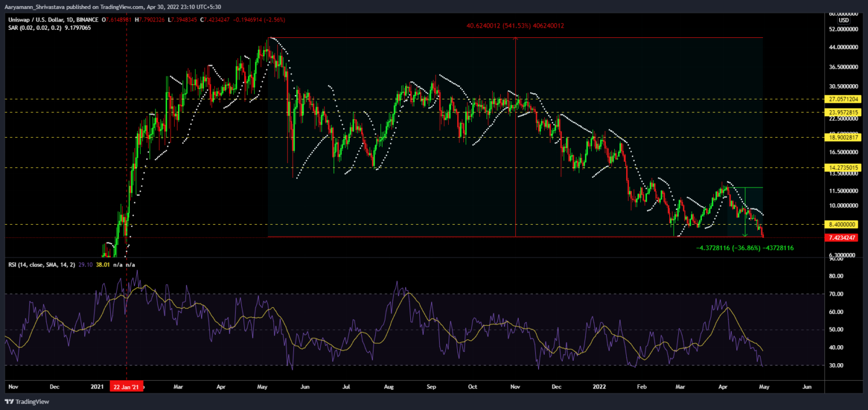Click the RSI 40.00 axis value
868x410 pixels.
(836, 347)
